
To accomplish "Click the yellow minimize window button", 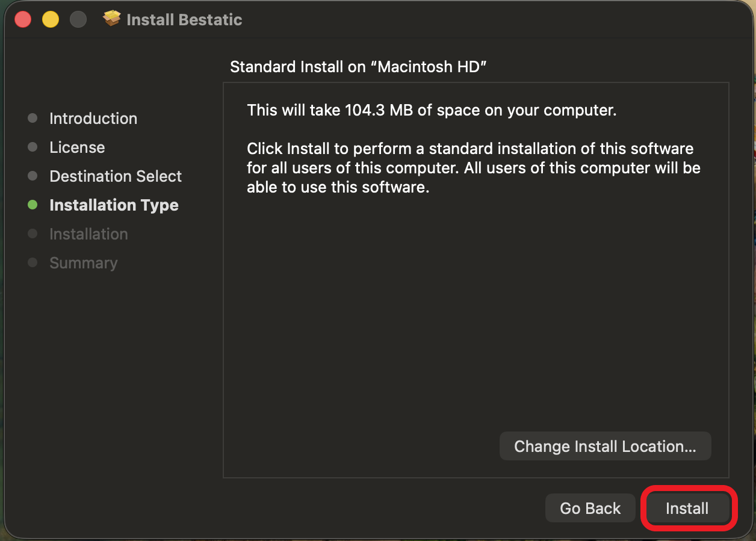I will pyautogui.click(x=51, y=19).
